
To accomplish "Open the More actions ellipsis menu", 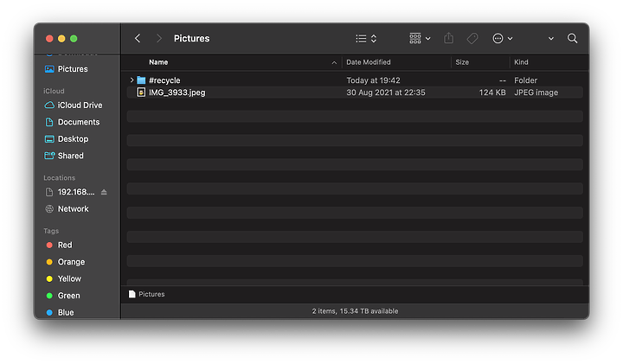I will click(502, 39).
